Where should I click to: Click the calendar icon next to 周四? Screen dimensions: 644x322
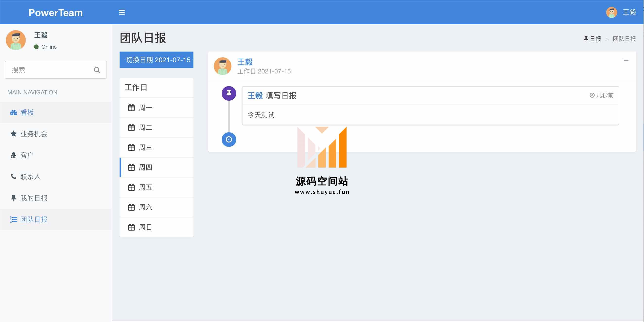(x=131, y=167)
